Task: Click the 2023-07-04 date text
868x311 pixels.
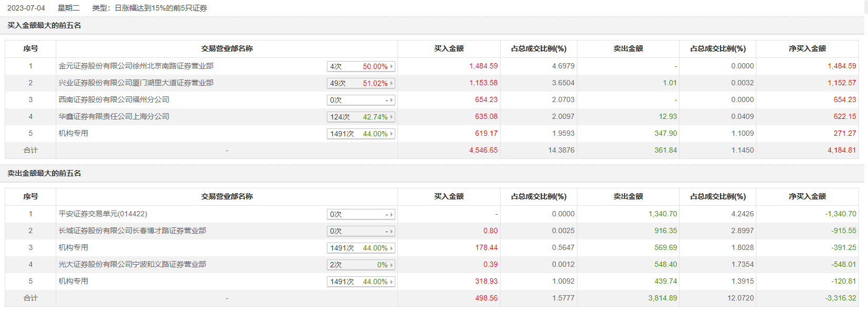Action: click(x=26, y=8)
